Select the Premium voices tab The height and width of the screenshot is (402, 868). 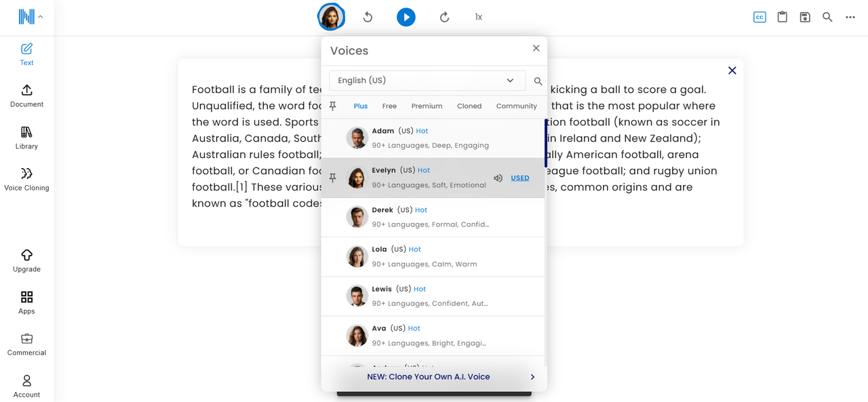427,106
